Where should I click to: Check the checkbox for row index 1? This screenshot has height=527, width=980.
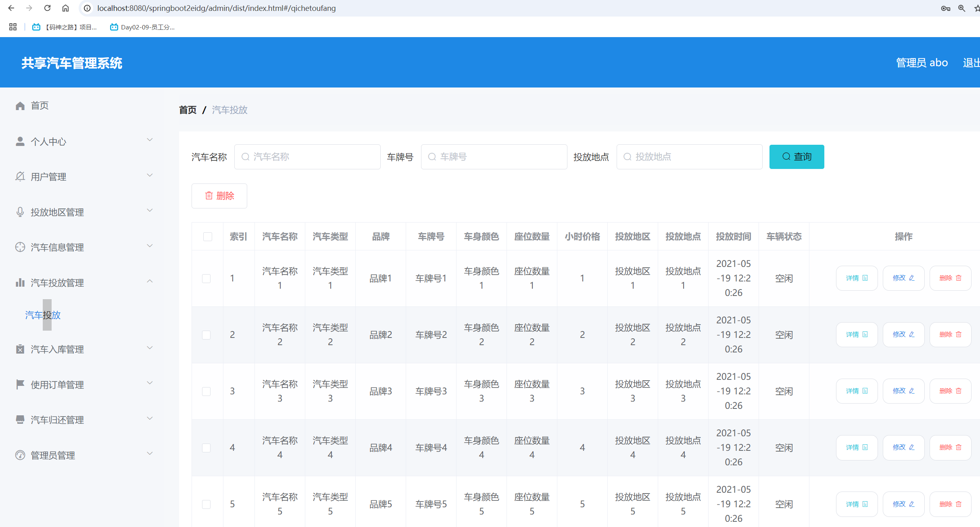(x=206, y=279)
